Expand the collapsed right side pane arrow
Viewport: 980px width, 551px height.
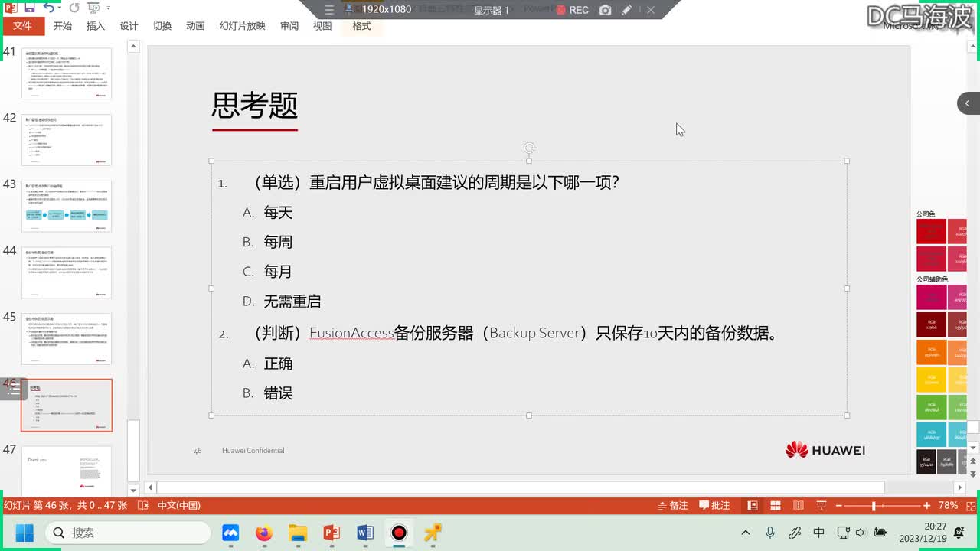click(x=967, y=103)
